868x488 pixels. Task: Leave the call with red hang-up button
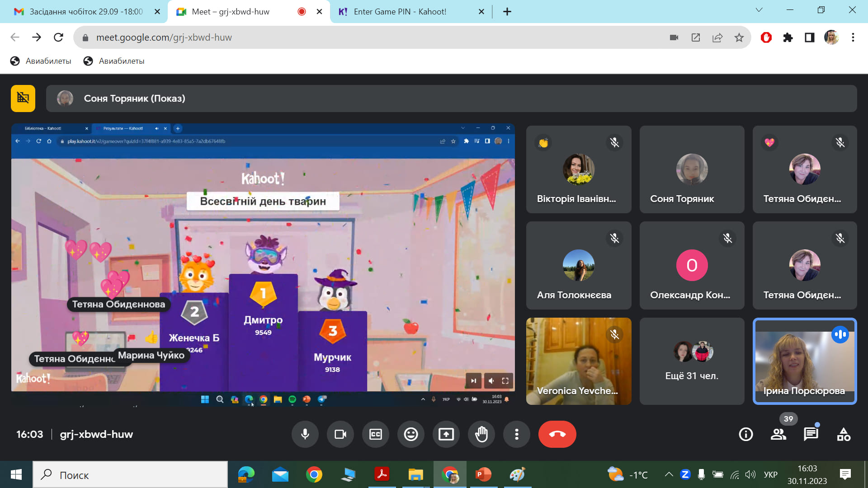tap(557, 434)
